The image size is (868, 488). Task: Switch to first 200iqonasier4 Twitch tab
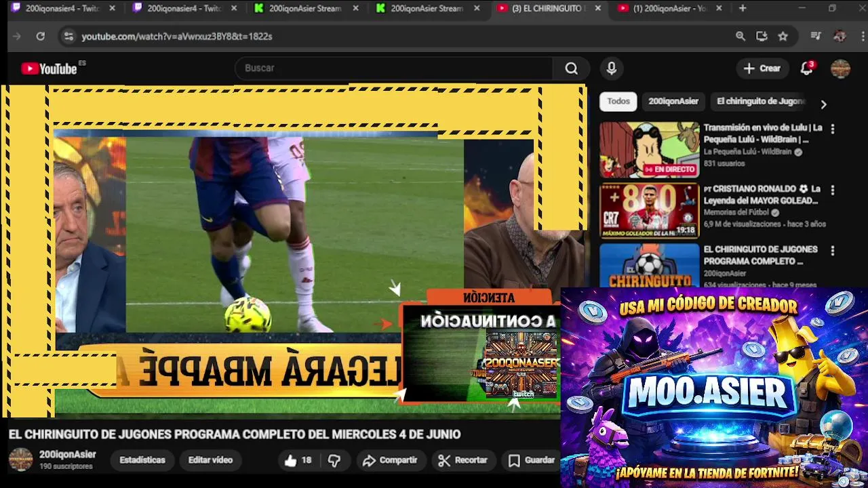[x=62, y=9]
